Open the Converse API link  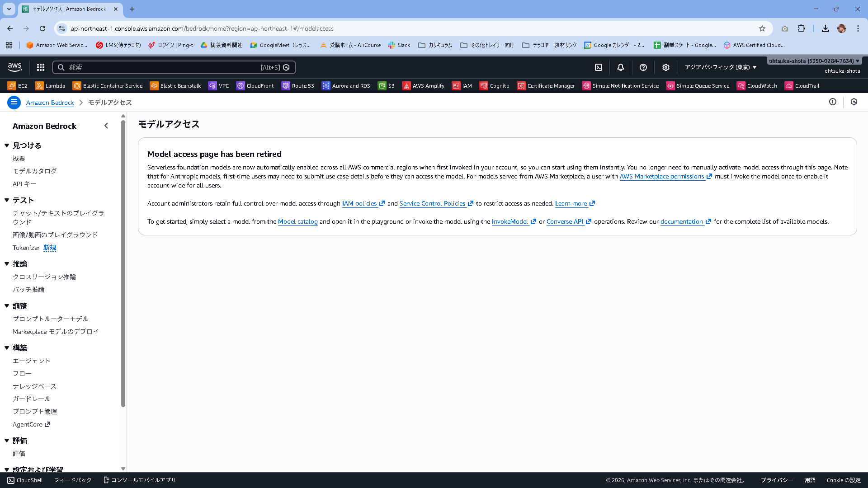coord(565,222)
